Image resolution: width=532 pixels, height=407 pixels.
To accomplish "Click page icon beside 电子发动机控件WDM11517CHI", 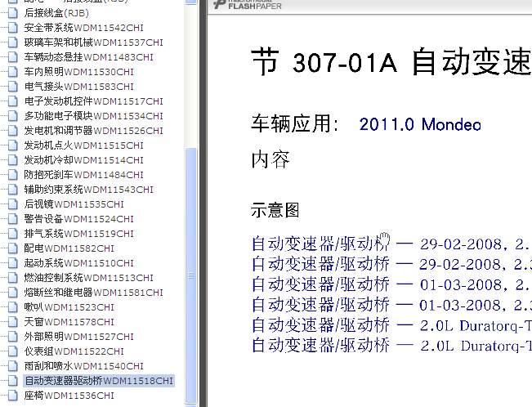I will (x=13, y=101).
